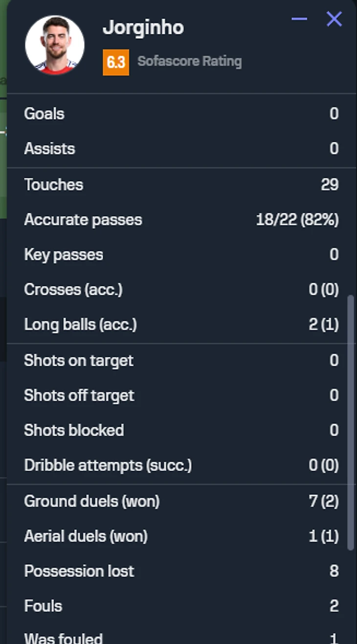357x644 pixels.
Task: Select the Ground duels (won) row
Action: point(181,501)
